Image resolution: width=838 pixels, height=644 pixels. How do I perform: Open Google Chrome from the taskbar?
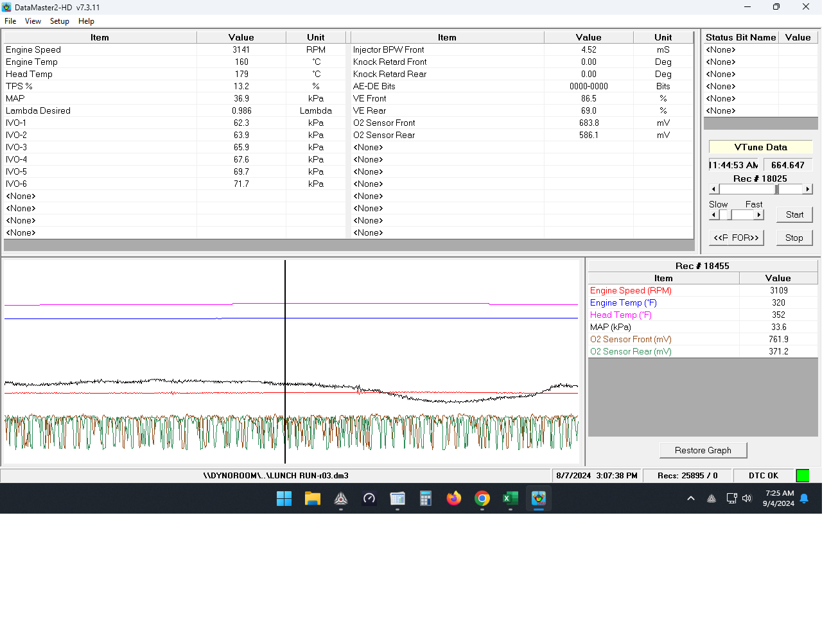pos(482,498)
